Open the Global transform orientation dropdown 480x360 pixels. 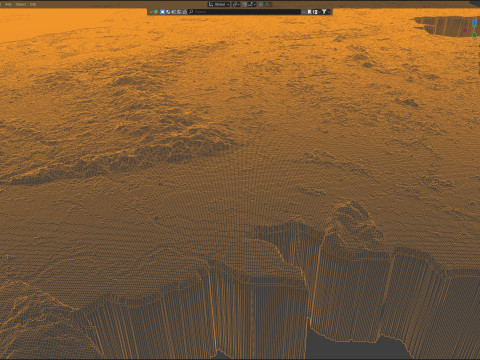219,4
